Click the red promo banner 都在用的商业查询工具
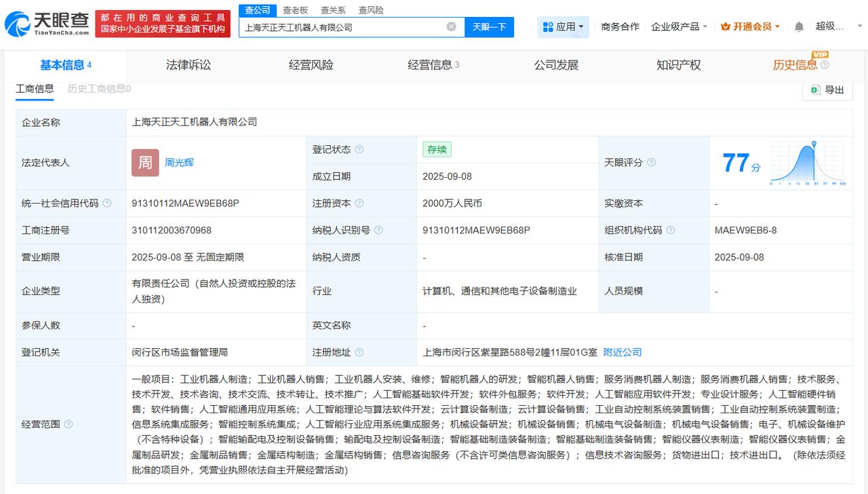The height and width of the screenshot is (494, 868). coord(163,24)
